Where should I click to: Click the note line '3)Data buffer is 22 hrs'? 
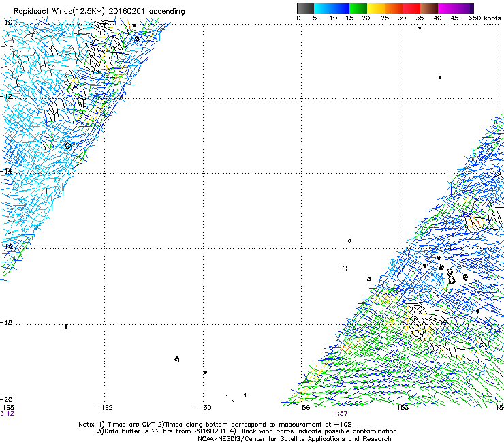pyautogui.click(x=247, y=431)
